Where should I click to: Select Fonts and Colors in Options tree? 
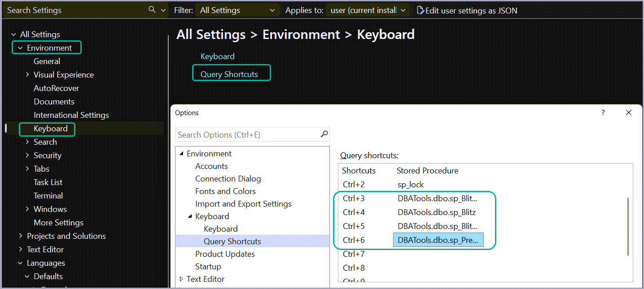(x=225, y=191)
